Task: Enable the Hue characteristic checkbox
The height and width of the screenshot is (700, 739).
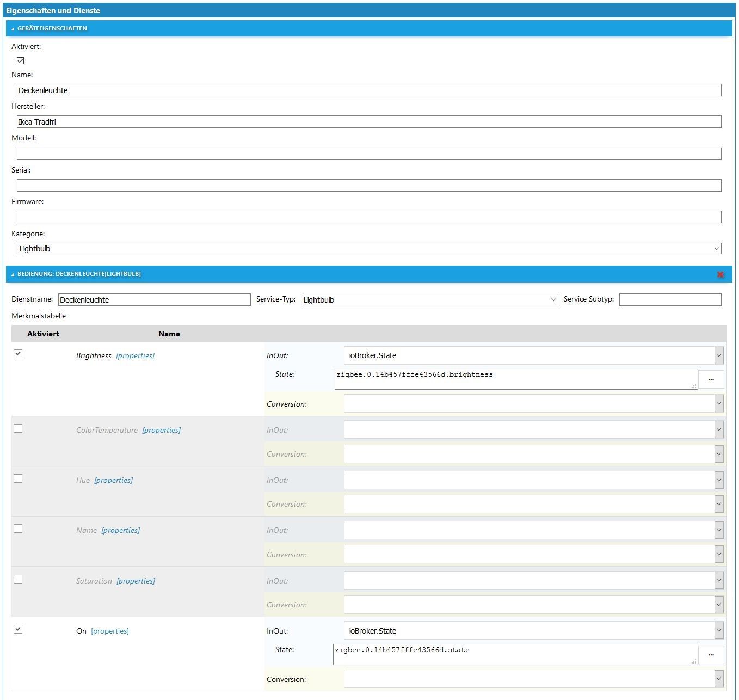Action: click(18, 478)
